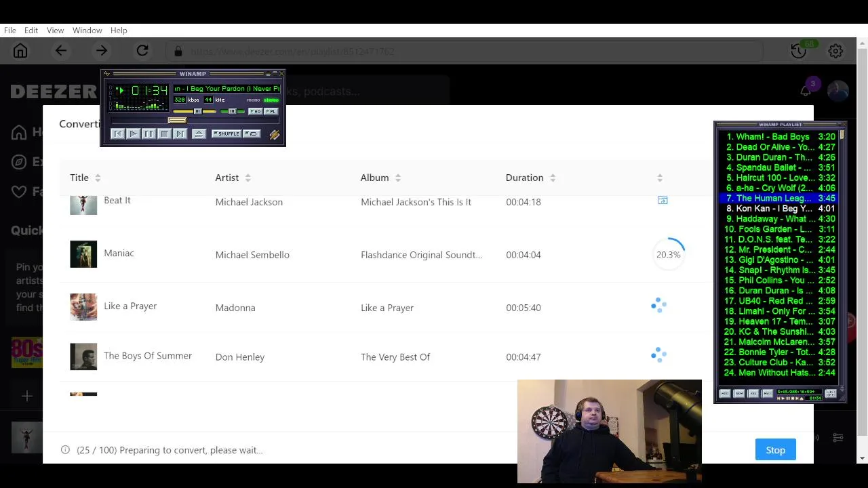Click Winamp playlist ADD button
The image size is (868, 488).
[x=725, y=393]
